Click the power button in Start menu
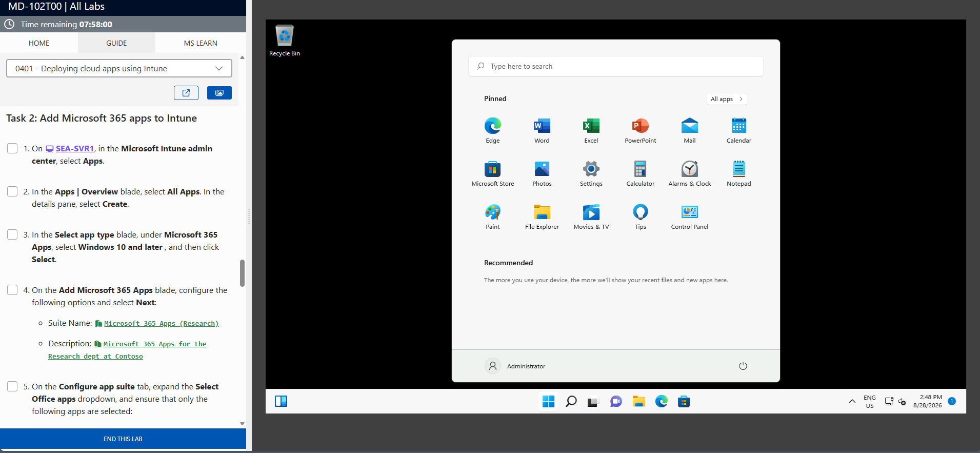Screen dimensions: 980x453 [743, 366]
